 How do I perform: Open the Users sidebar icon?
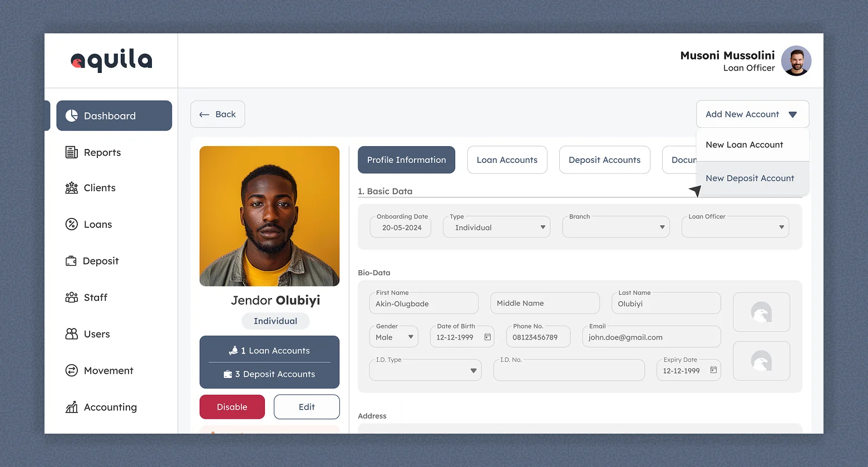[72, 334]
